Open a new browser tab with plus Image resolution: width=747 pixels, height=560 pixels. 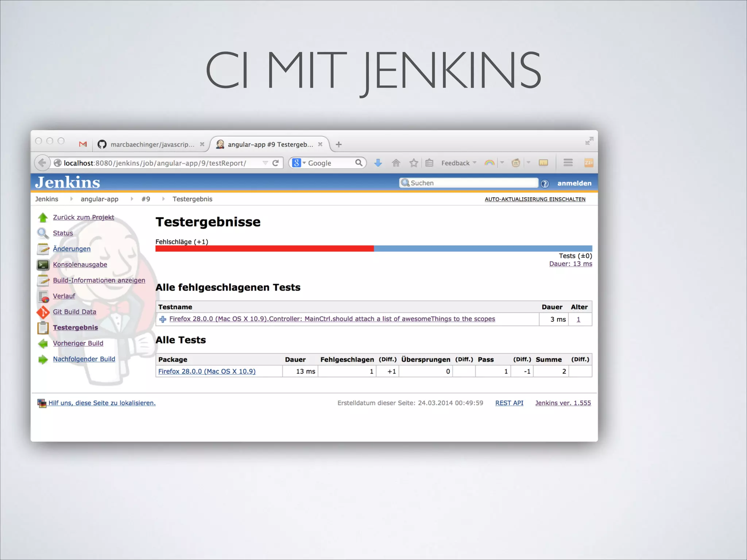tap(339, 145)
